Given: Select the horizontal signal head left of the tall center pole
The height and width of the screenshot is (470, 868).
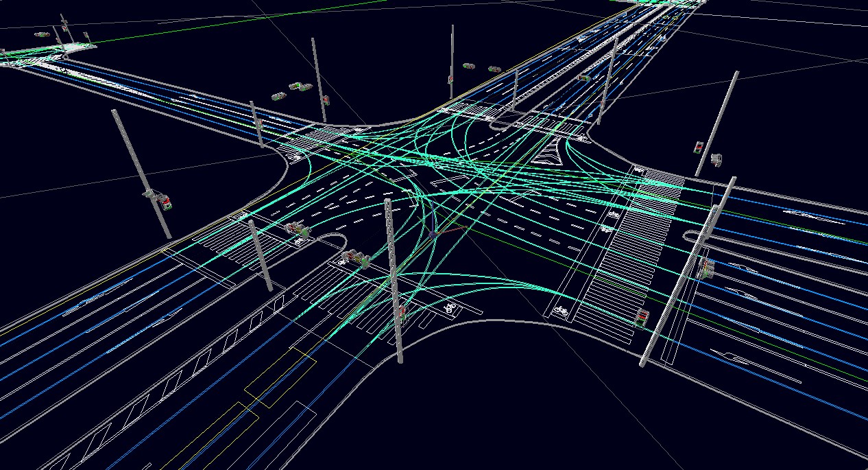Looking at the screenshot, I should pos(357,257).
